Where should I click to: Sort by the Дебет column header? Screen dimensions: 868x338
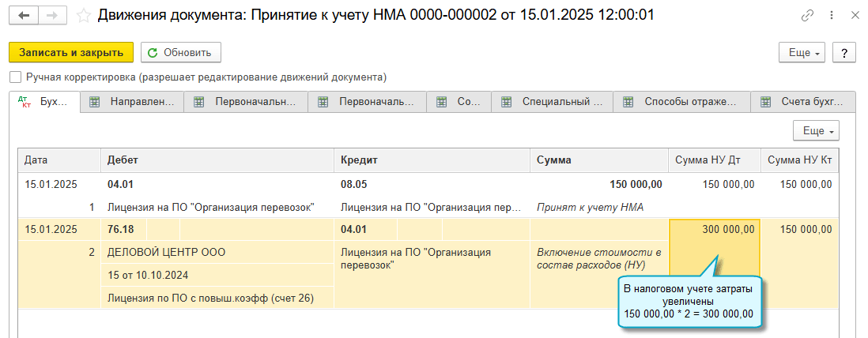tap(217, 160)
